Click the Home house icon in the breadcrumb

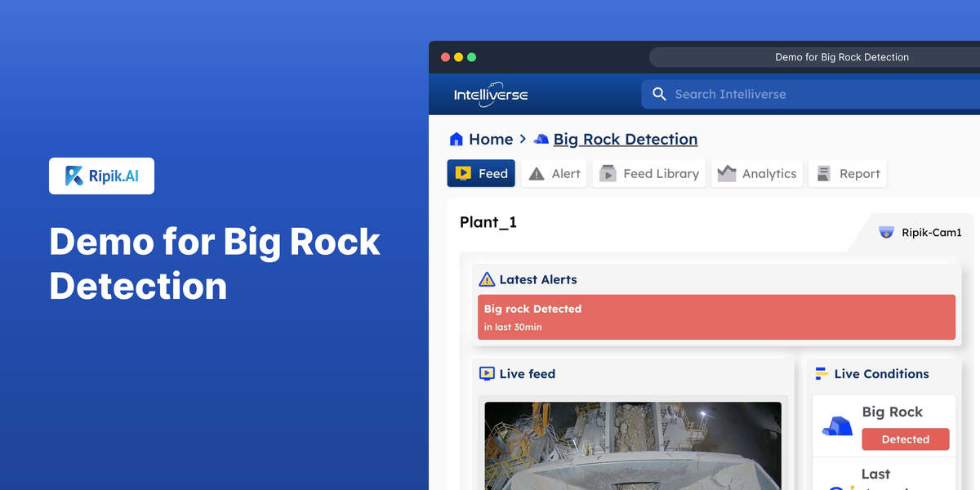[x=457, y=139]
